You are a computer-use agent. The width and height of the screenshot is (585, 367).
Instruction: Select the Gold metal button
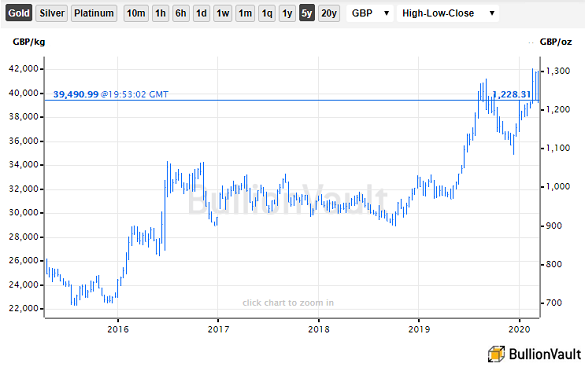[19, 13]
